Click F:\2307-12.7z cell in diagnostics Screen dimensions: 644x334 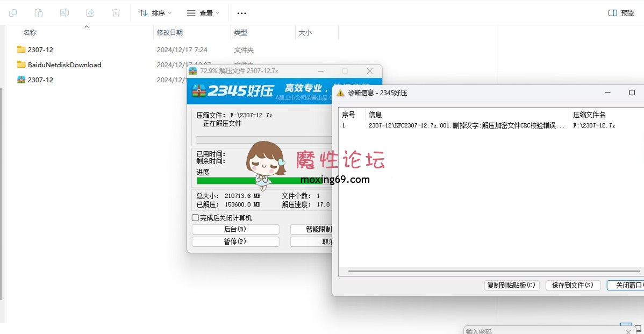click(594, 126)
